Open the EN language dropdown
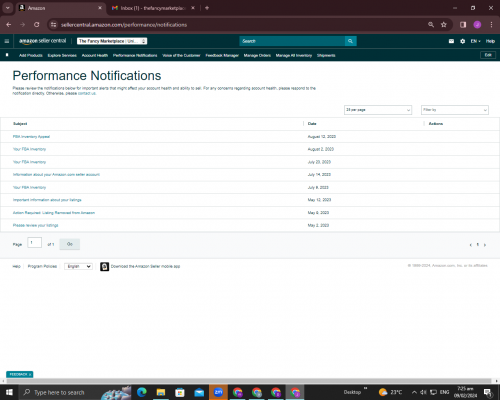The image size is (500, 400). [x=475, y=41]
